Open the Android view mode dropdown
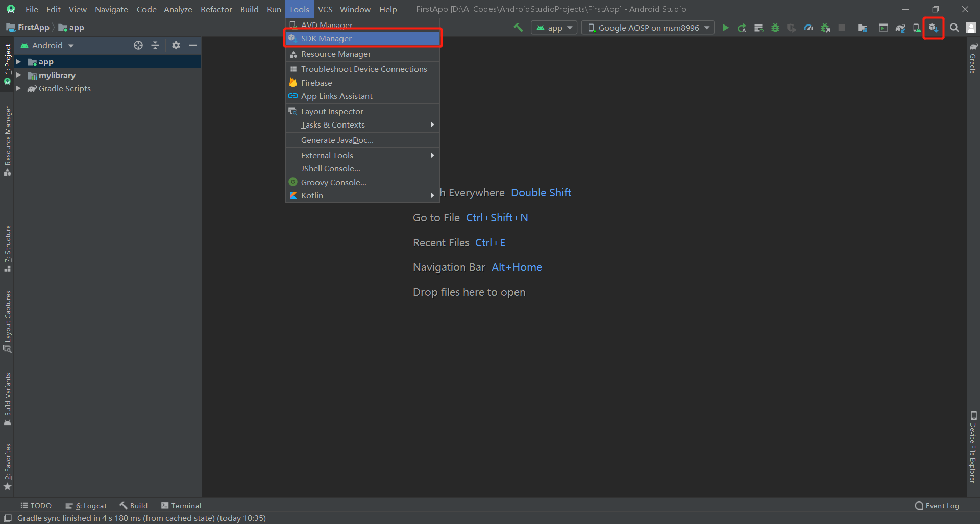The width and height of the screenshot is (980, 524). coord(47,45)
